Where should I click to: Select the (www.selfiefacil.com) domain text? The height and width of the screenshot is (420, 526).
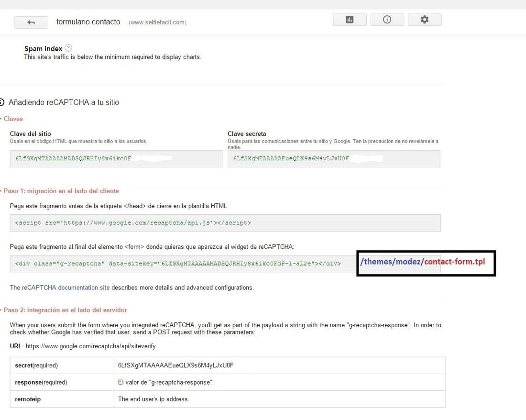158,22
